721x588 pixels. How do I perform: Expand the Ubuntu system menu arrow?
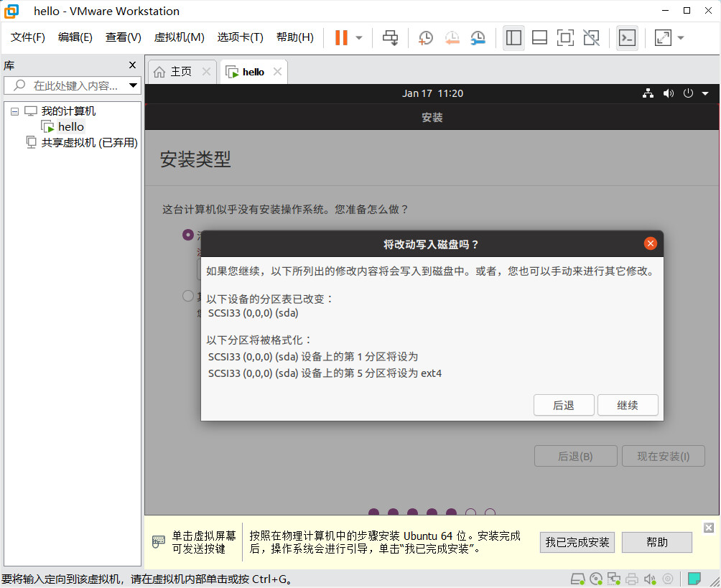[x=705, y=93]
